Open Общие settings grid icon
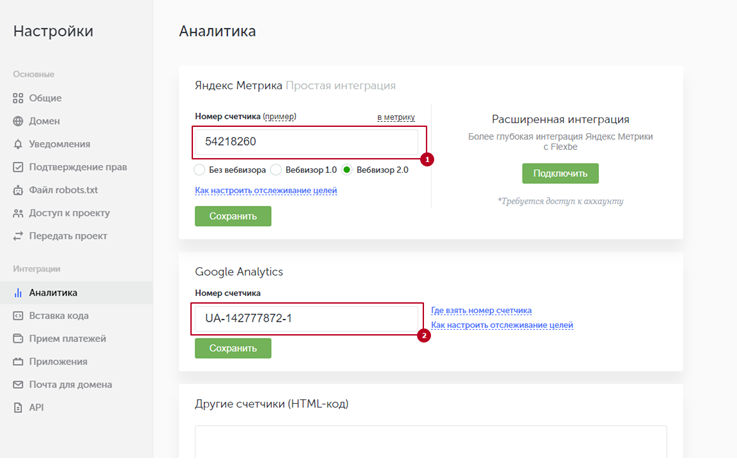This screenshot has width=737, height=467. 18,98
